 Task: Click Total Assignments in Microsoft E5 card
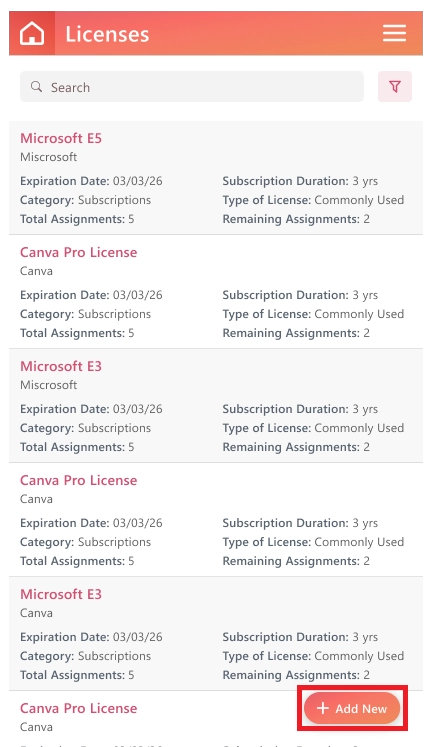tap(77, 219)
